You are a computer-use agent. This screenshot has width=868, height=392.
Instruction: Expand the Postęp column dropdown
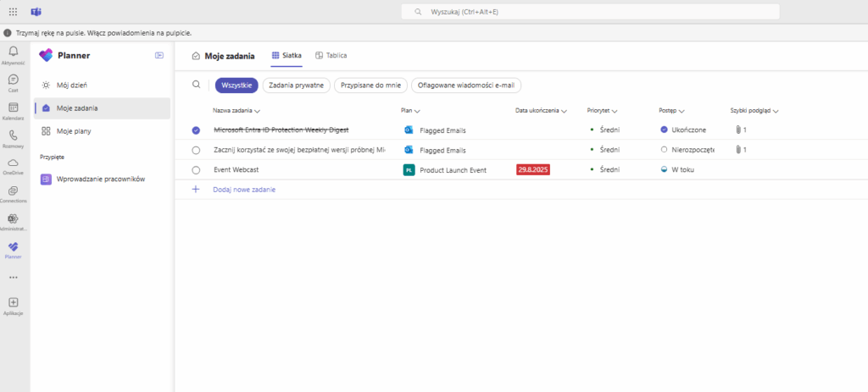[682, 111]
